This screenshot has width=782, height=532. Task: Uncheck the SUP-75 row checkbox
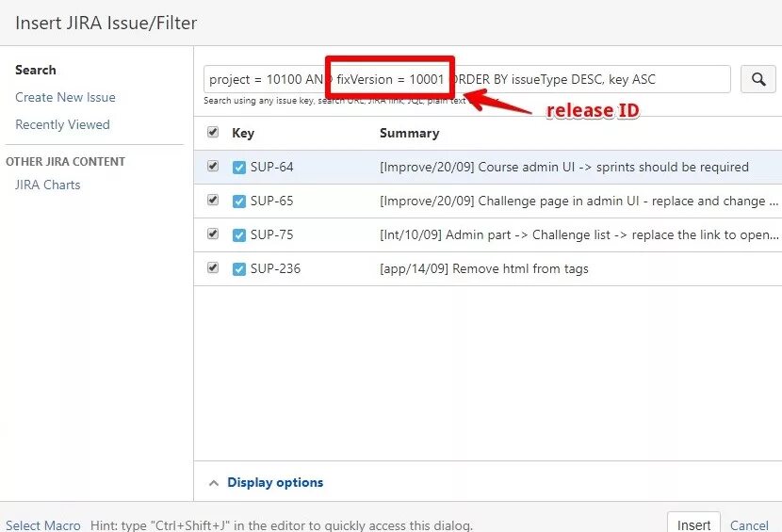coord(213,234)
